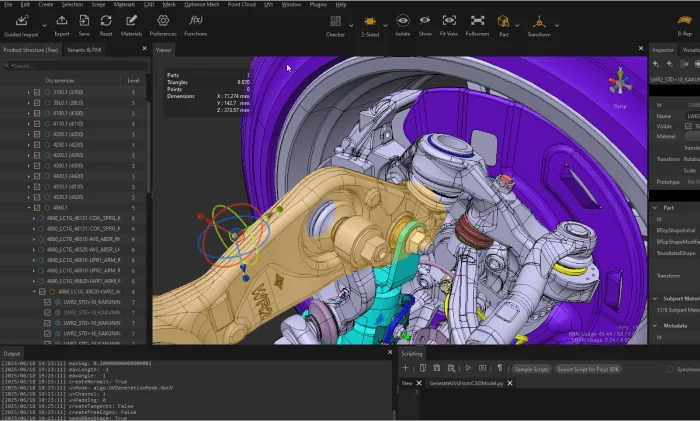Toggle checkbox for occurrence 3700.1 (3700)

pyautogui.click(x=37, y=91)
